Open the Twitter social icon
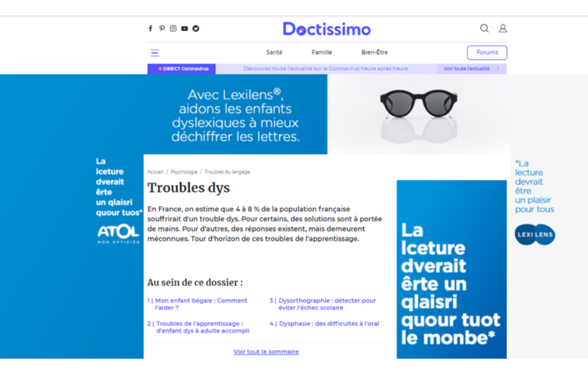This screenshot has width=588, height=373. [x=195, y=29]
